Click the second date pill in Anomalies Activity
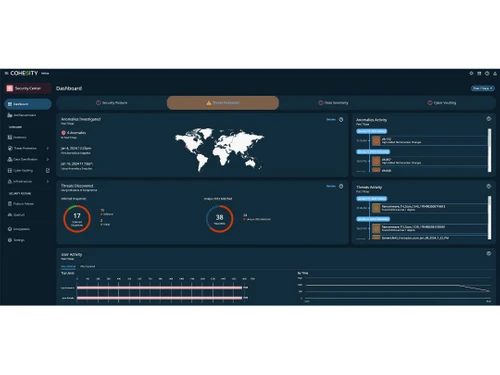 [x=373, y=152]
